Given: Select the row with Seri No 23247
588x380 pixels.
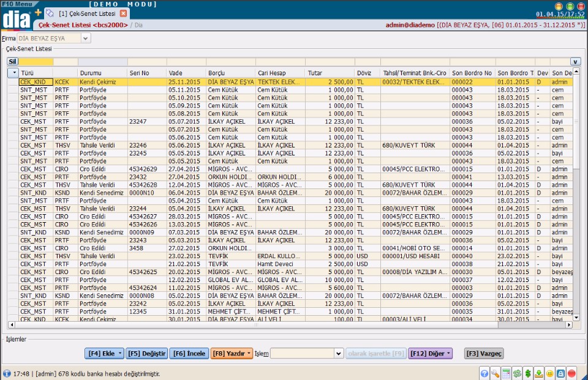Looking at the screenshot, I should coord(295,121).
